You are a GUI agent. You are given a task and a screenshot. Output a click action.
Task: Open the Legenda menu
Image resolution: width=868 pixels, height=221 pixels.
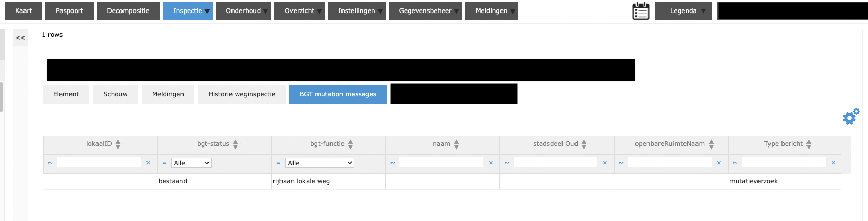click(683, 11)
